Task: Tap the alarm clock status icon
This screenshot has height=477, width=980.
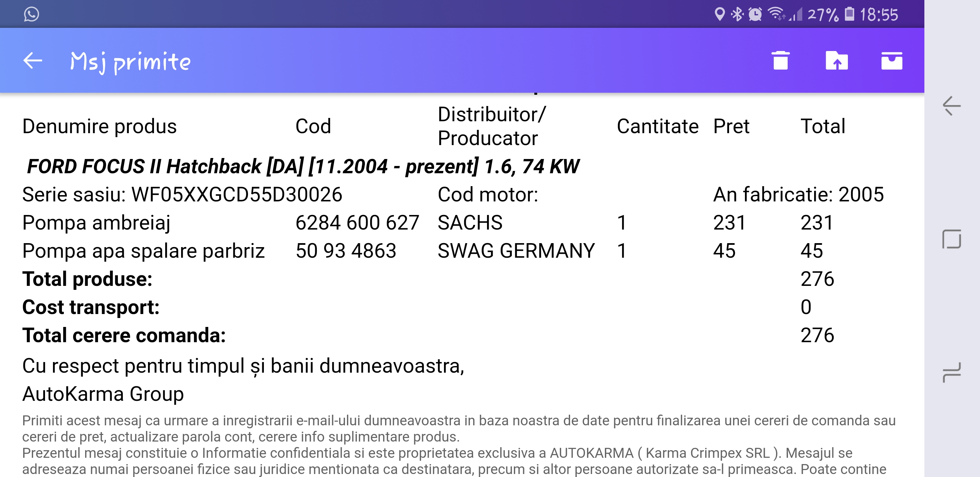Action: click(755, 15)
